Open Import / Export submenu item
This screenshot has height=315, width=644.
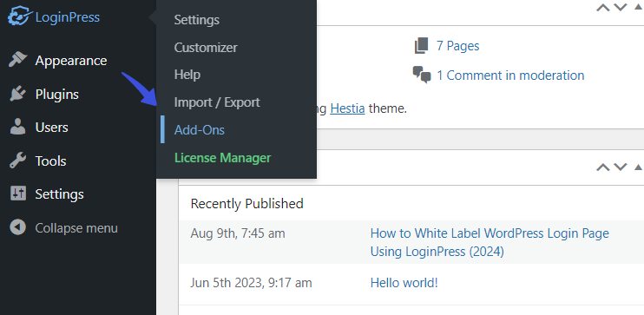coord(217,102)
